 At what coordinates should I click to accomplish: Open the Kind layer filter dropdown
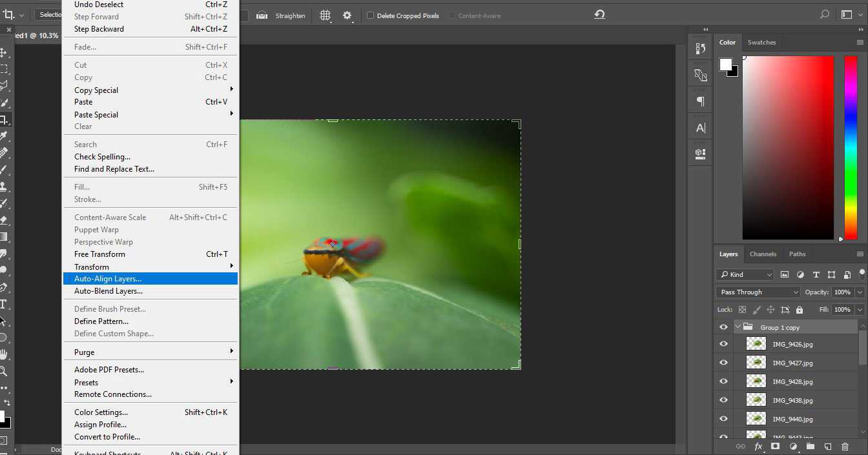(x=745, y=274)
